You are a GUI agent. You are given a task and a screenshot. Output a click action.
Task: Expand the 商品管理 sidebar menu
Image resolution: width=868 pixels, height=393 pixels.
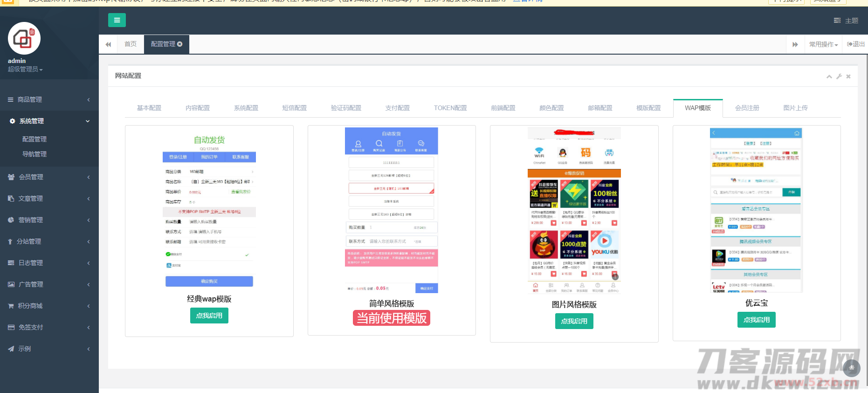coord(49,99)
